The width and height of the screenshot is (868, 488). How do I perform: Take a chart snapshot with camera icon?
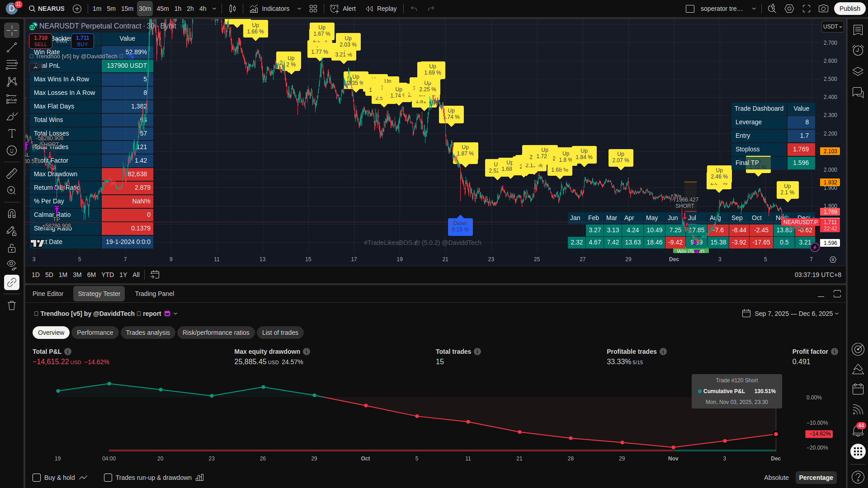[824, 9]
